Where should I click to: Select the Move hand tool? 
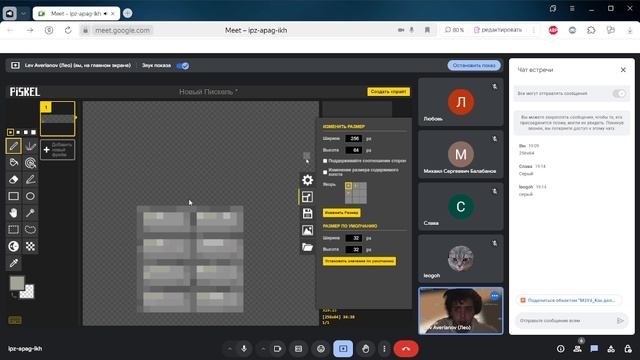tap(13, 213)
